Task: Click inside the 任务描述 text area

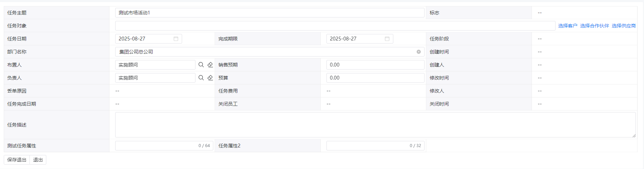Action: click(375, 125)
